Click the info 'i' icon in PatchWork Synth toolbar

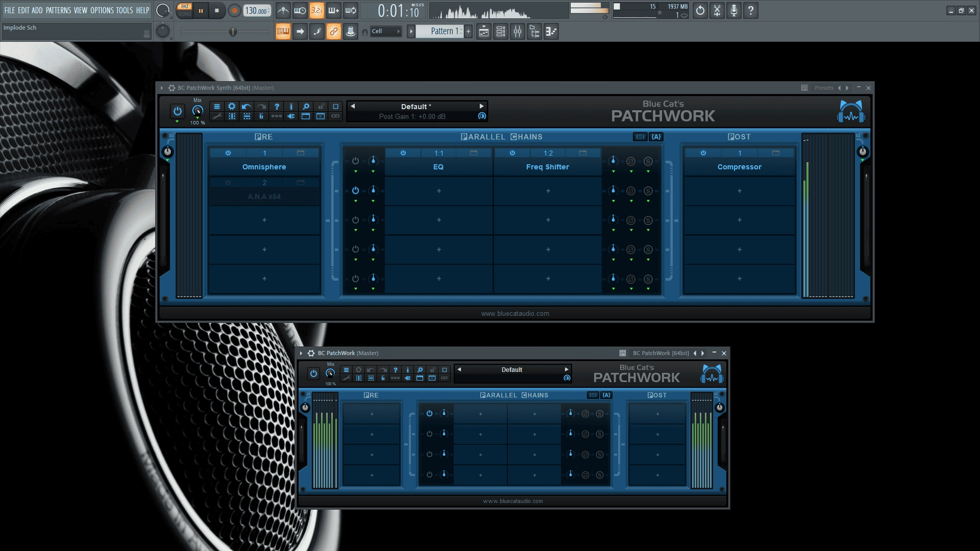coord(291,107)
